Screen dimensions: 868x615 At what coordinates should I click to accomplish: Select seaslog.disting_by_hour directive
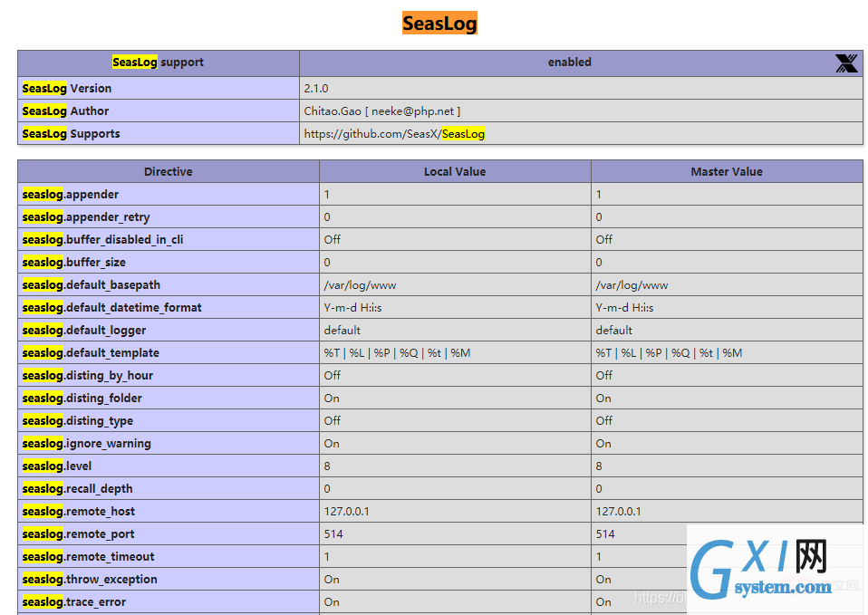point(88,376)
